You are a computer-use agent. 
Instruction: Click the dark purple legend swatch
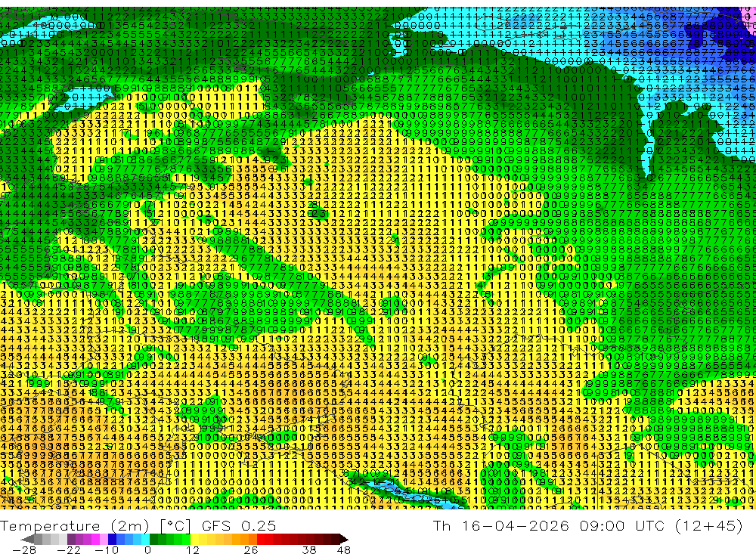tap(71, 539)
